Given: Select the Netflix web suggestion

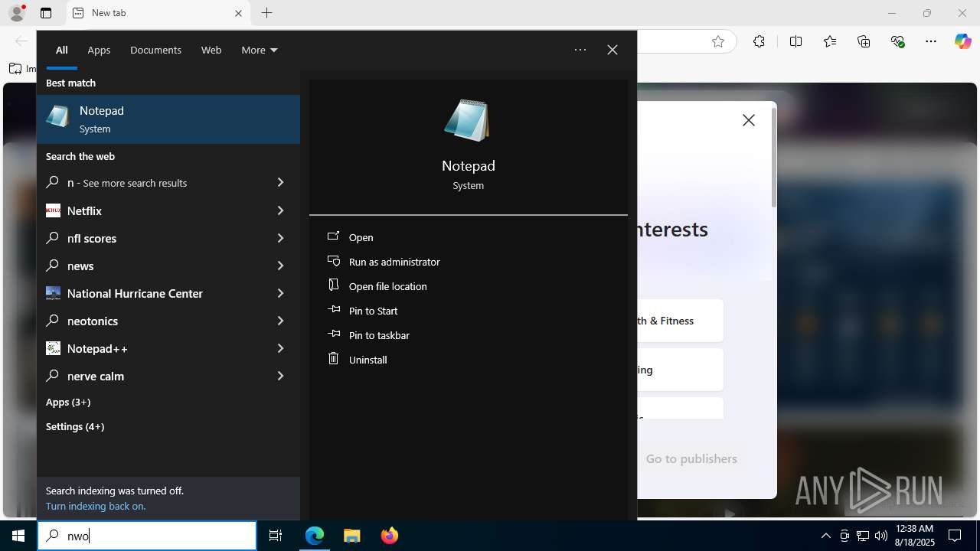Looking at the screenshot, I should (150, 210).
